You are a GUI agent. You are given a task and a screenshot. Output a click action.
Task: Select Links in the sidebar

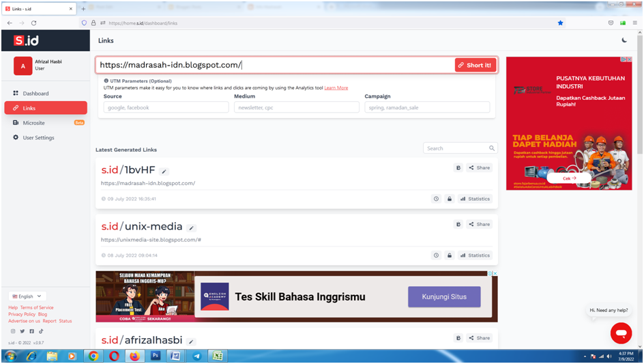pyautogui.click(x=46, y=108)
